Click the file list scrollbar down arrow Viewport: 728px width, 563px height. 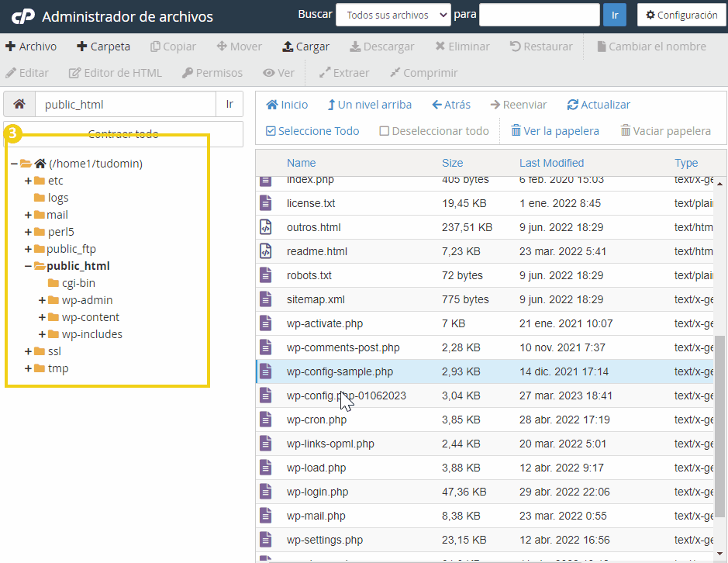pos(719,553)
